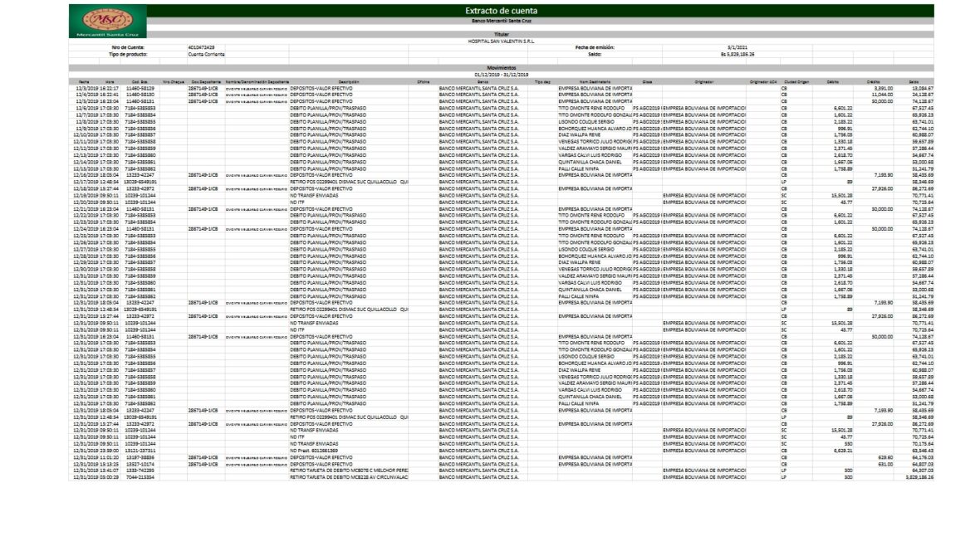Click the 'Oficina' column header

pyautogui.click(x=423, y=82)
